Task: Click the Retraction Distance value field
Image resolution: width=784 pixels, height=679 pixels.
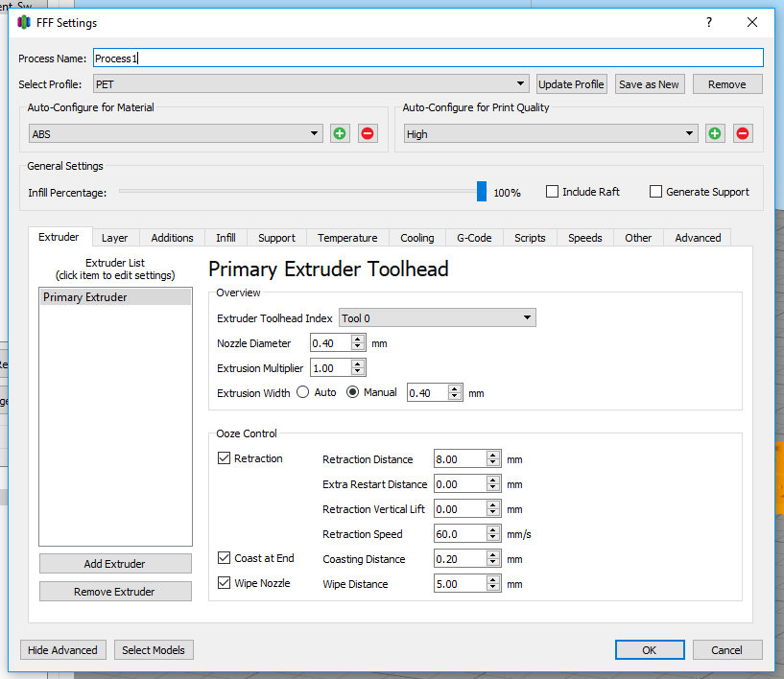Action: pos(460,459)
